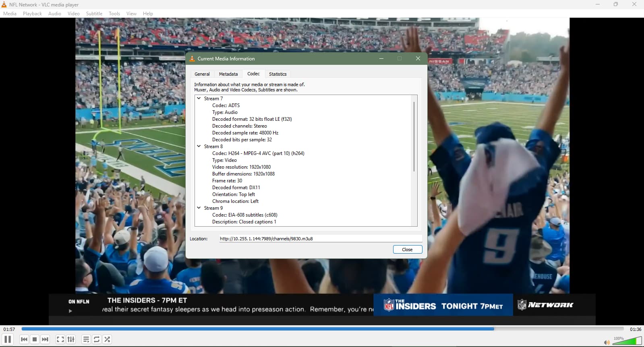The height and width of the screenshot is (347, 644).
Task: Click the Location URL field
Action: click(x=321, y=239)
